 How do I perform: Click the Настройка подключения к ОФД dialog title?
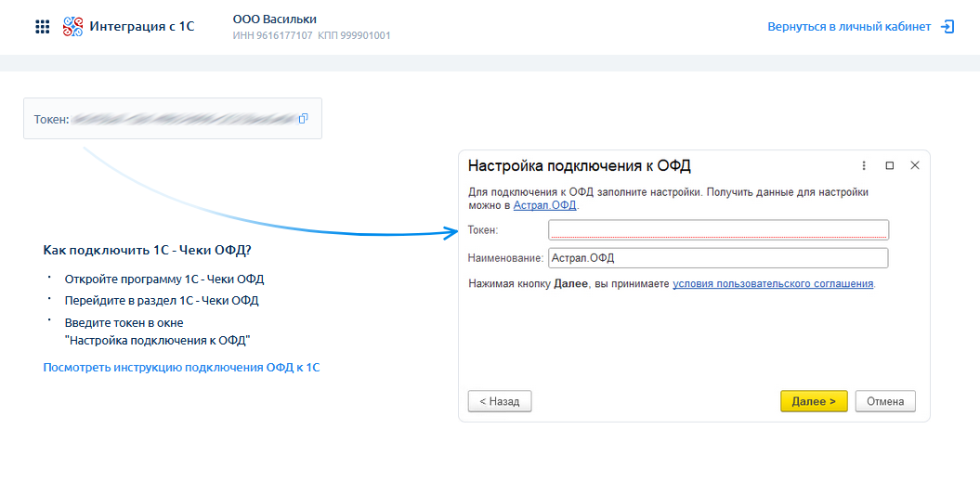click(580, 165)
